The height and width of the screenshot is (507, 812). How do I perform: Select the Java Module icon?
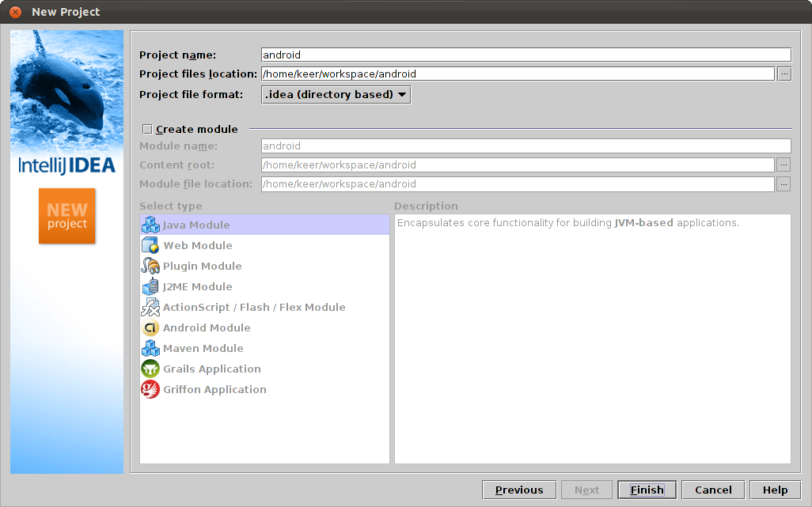coord(150,225)
